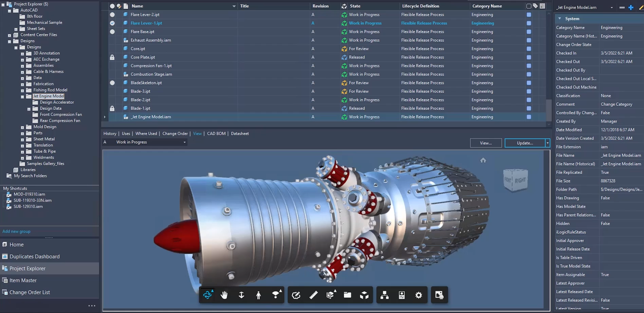Open the Markup cloud-pencil tool

click(x=296, y=295)
